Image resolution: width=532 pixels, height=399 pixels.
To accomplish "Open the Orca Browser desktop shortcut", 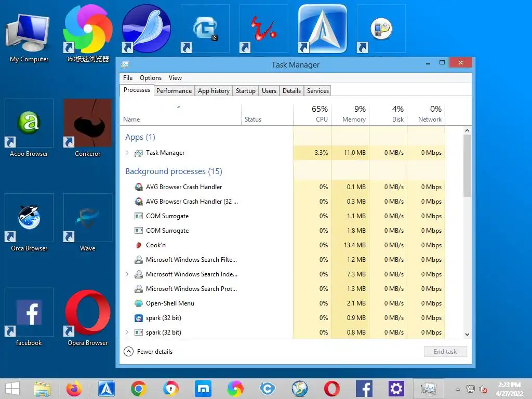I will (29, 223).
